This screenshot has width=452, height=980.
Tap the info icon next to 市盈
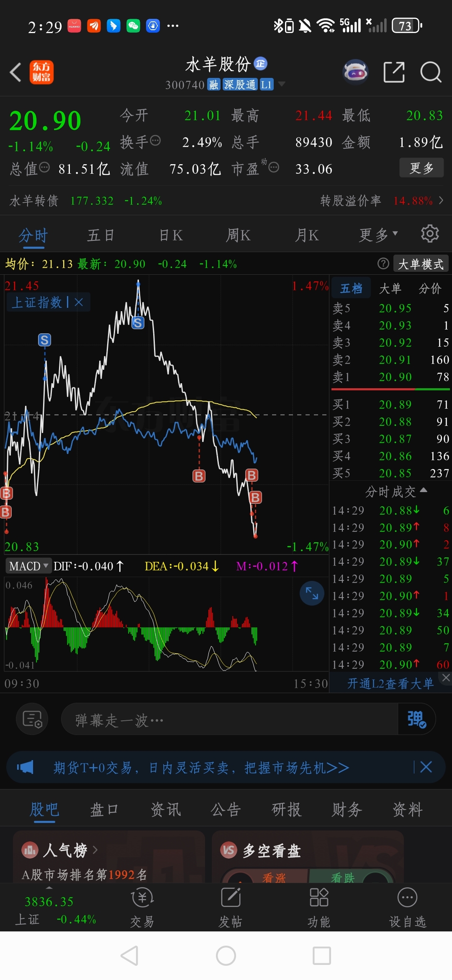pyautogui.click(x=274, y=168)
